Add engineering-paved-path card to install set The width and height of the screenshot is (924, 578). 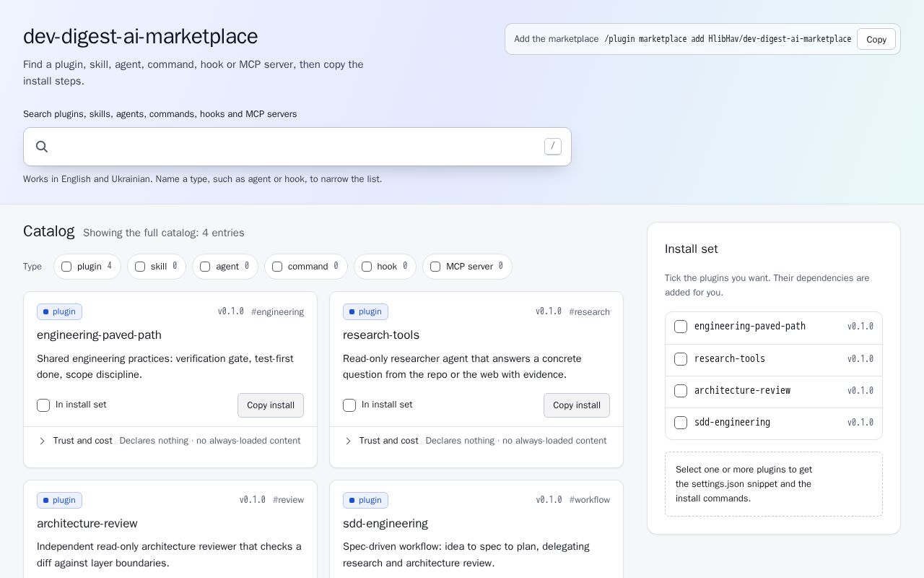[x=43, y=405]
